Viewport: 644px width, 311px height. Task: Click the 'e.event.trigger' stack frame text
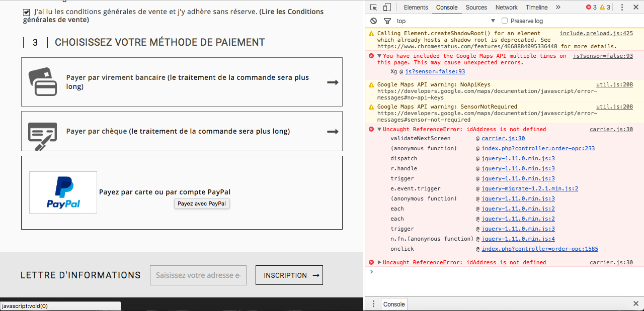tap(416, 188)
